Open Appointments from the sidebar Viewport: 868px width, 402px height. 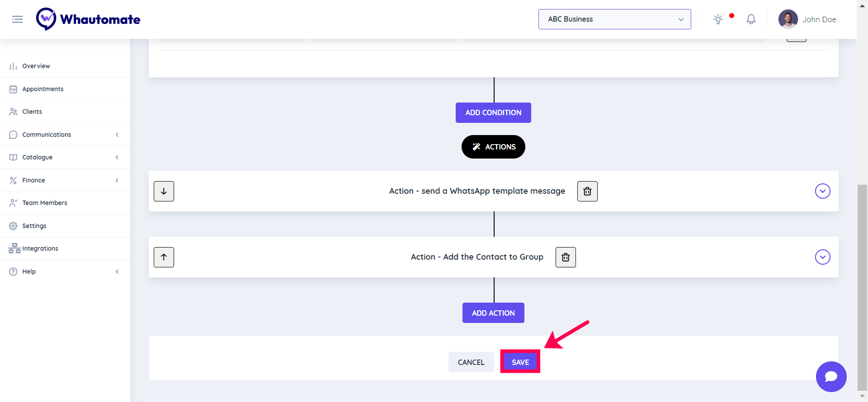[43, 89]
